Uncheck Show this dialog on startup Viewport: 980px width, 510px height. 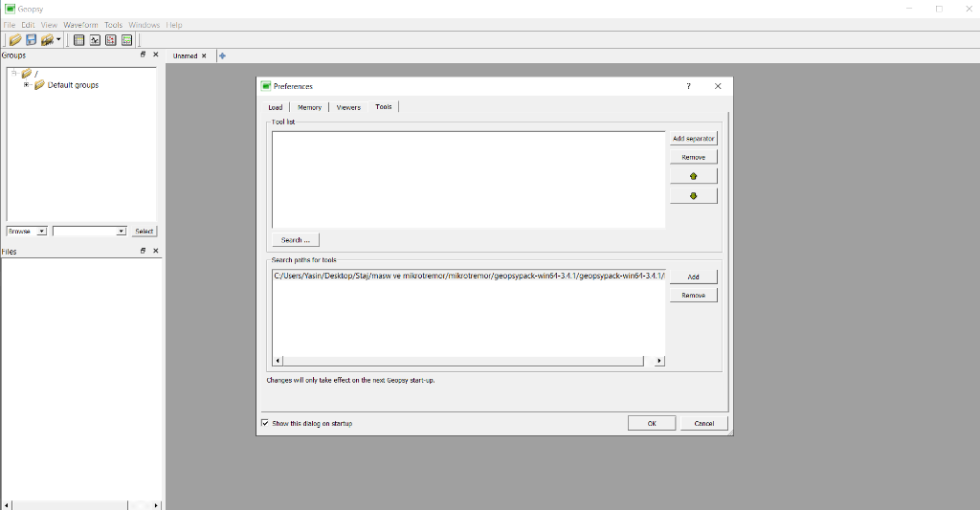click(265, 423)
